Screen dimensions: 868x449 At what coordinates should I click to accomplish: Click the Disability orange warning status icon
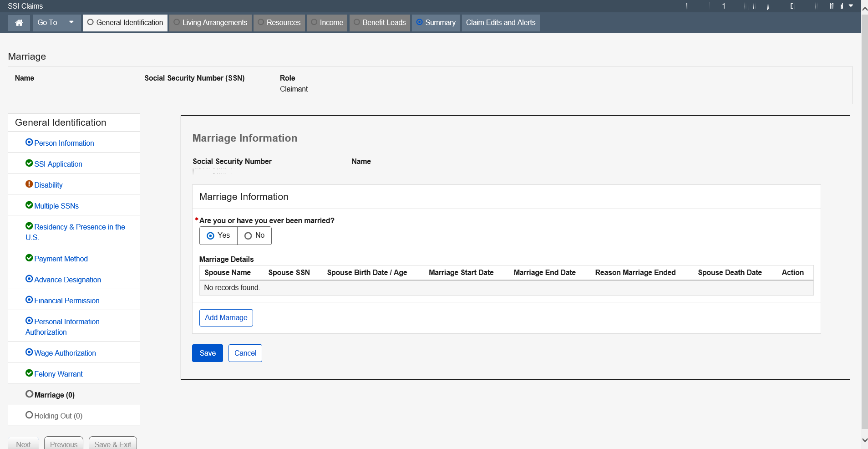tap(29, 184)
